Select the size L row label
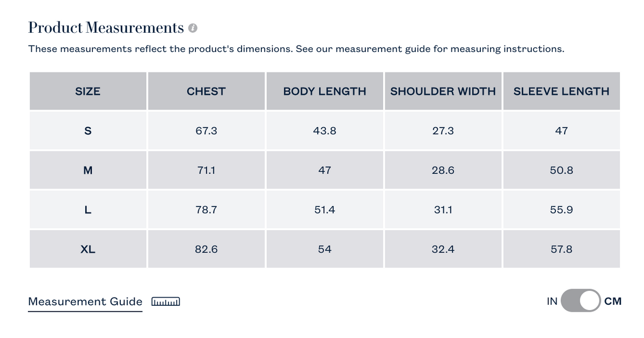The height and width of the screenshot is (338, 644). click(x=88, y=210)
